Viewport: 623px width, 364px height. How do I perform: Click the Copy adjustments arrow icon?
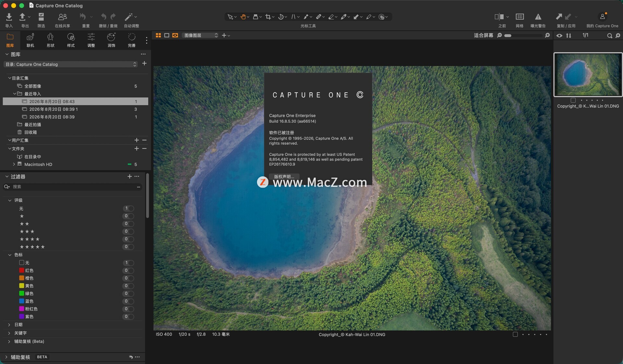(559, 17)
